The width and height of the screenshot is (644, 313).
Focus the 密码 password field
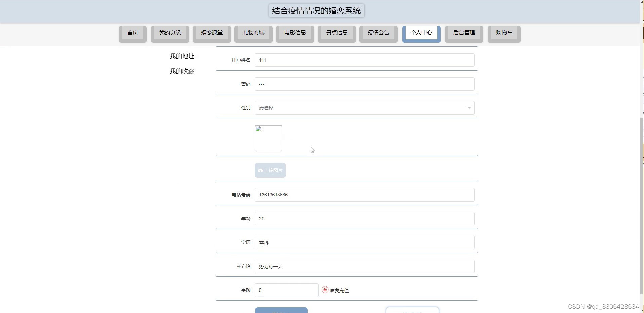[365, 84]
